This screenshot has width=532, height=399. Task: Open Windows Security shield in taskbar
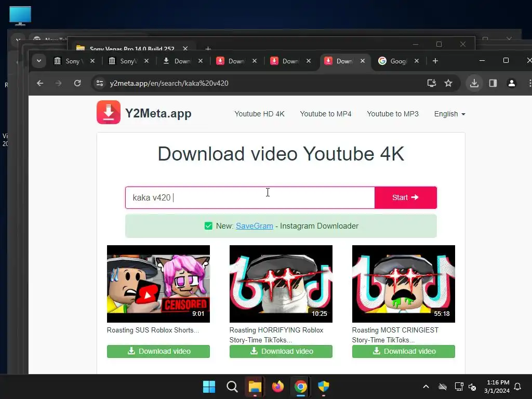tap(323, 387)
